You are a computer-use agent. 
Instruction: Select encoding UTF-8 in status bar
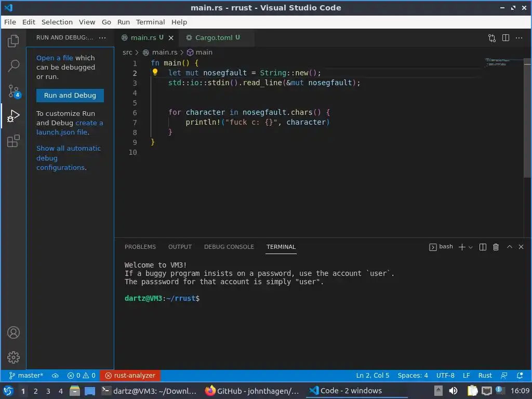(x=445, y=376)
